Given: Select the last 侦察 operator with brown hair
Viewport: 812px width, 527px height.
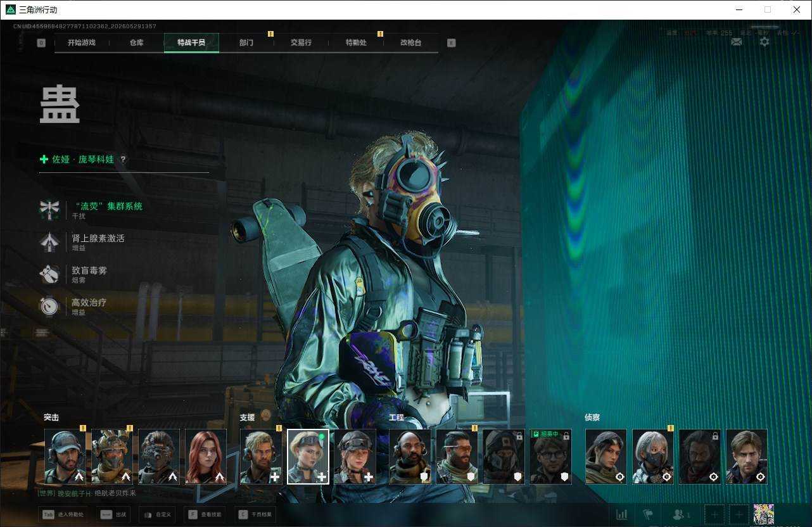Looking at the screenshot, I should point(747,457).
